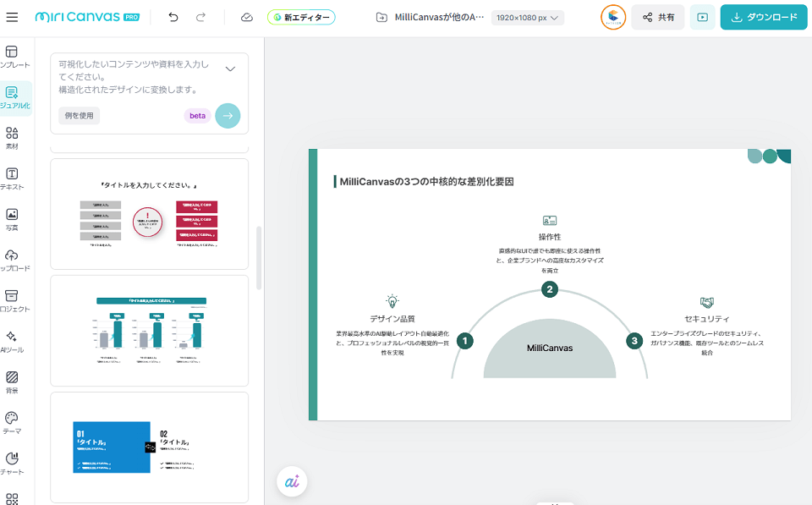Viewport: 812px width, 505px height.
Task: Select the handshake icon above セキュリティ
Action: click(x=707, y=302)
